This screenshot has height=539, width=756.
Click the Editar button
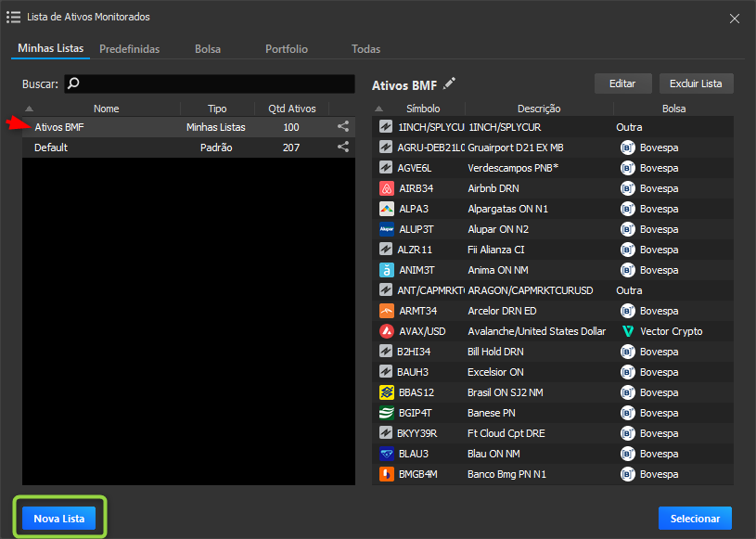pos(622,83)
